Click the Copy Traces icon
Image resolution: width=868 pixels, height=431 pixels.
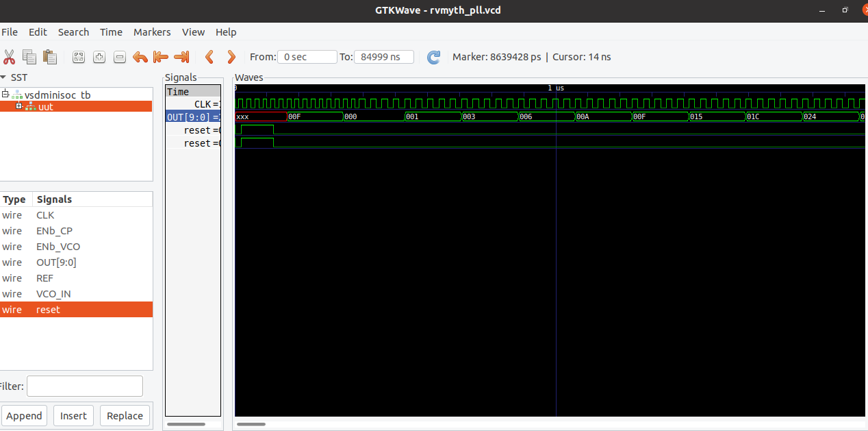coord(28,57)
